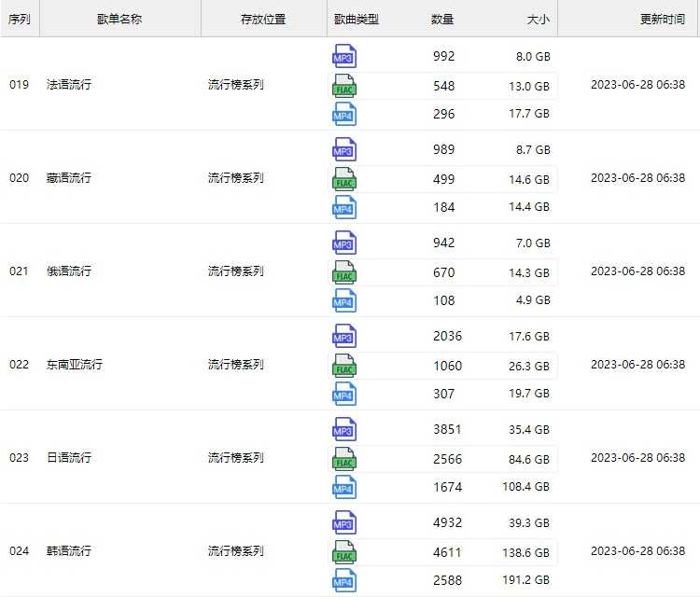Open the MP4 icon of 俄语流行
This screenshot has height=597, width=700.
344,300
